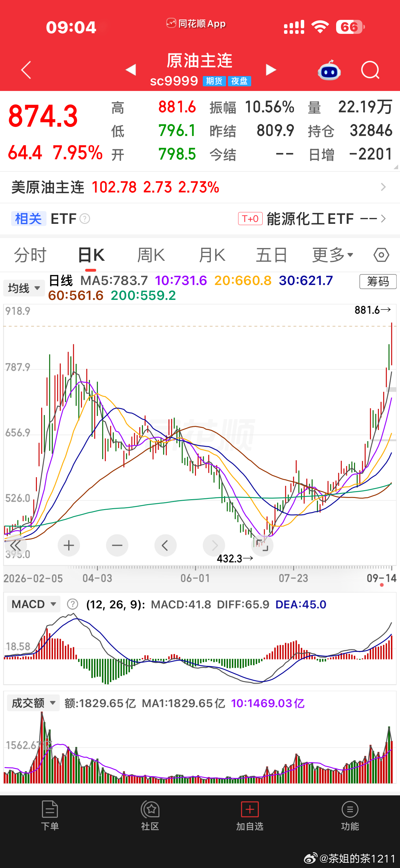
Task: Open the AI robot assistant icon
Action: (x=329, y=70)
